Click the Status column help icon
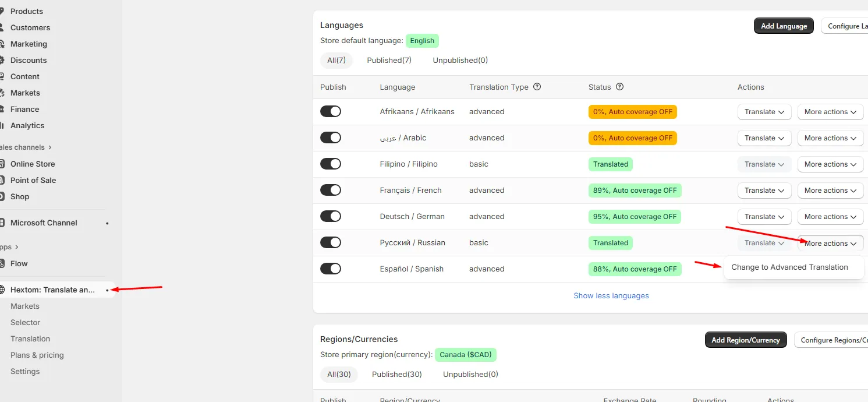The width and height of the screenshot is (868, 402). tap(620, 87)
